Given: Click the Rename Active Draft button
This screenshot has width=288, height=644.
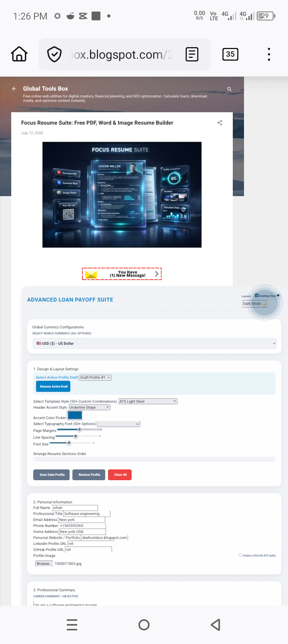Looking at the screenshot, I should 53,386.
